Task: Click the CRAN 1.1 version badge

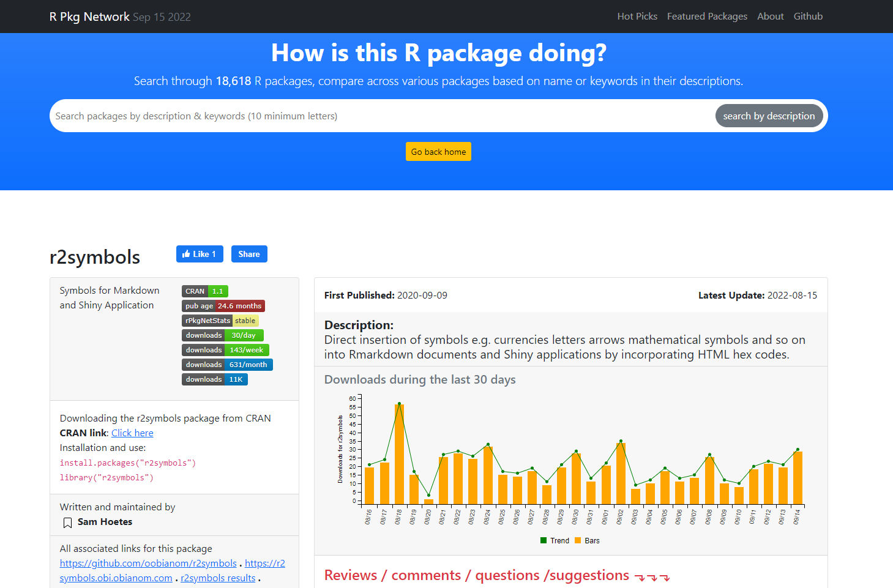Action: (x=204, y=291)
